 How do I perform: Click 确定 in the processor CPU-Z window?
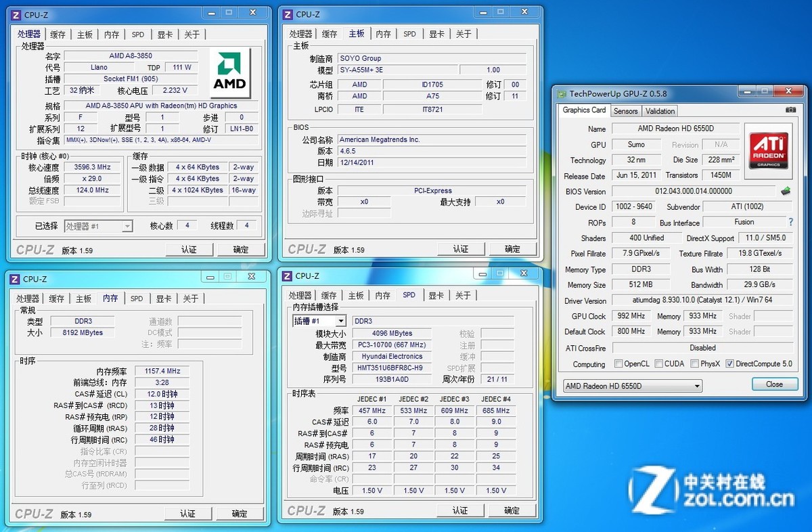coord(241,250)
